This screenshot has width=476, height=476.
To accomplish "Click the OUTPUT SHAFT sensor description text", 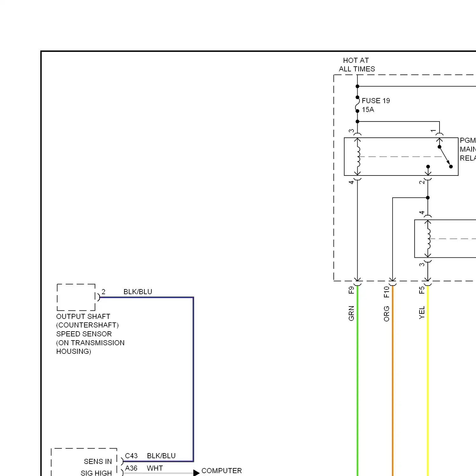I will [x=90, y=334].
